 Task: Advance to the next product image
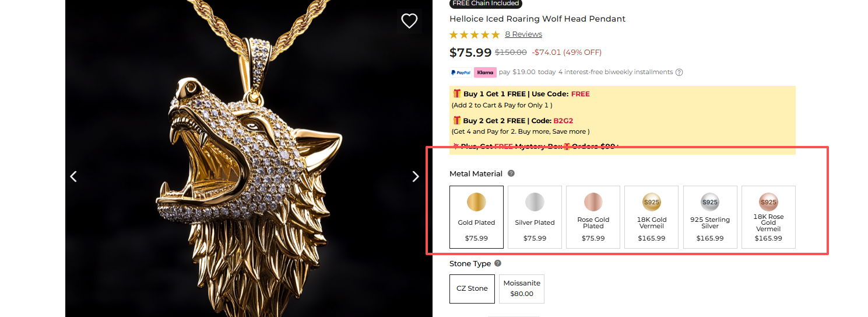tap(416, 176)
